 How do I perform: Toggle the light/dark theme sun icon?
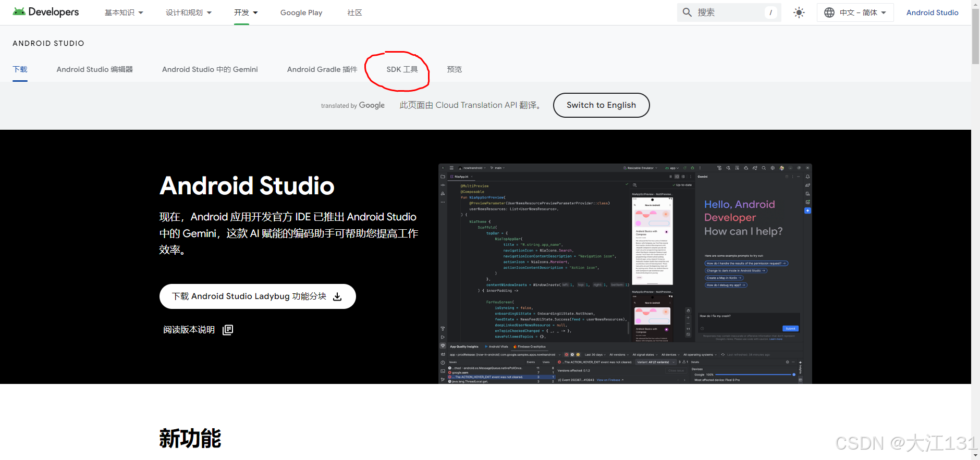(x=799, y=13)
